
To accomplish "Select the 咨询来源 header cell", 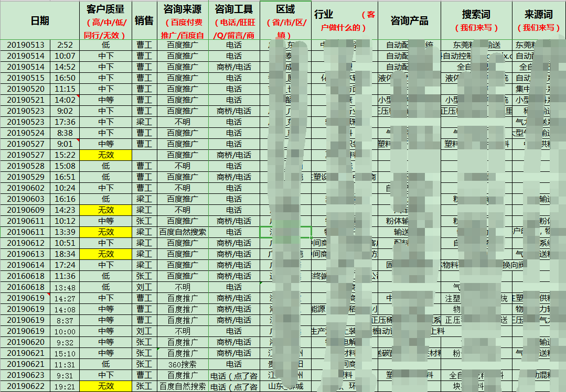I will [x=183, y=20].
